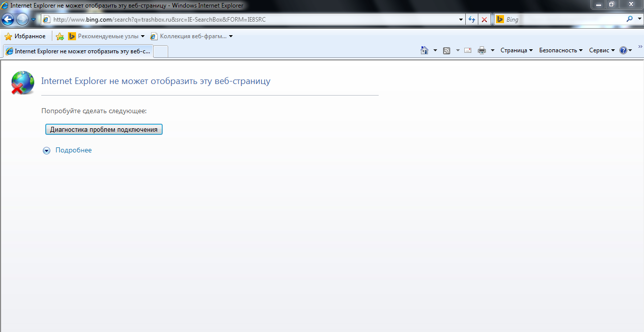Click Диагностика проблем подключения button
This screenshot has height=332, width=644.
tap(104, 129)
